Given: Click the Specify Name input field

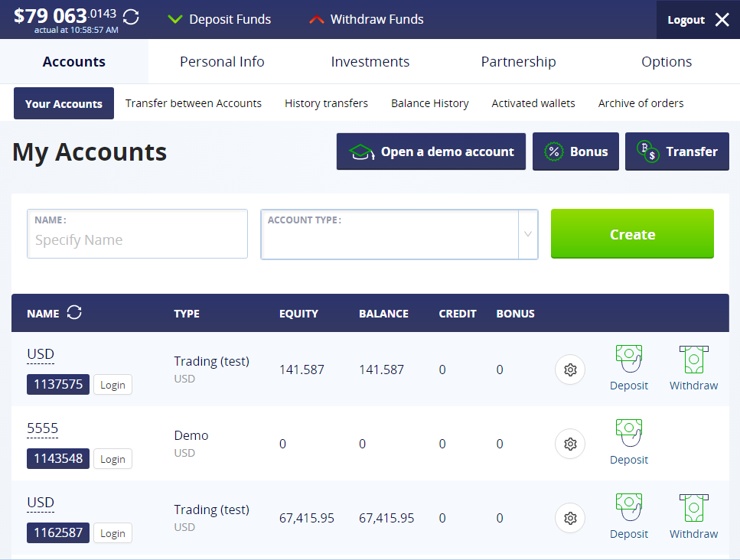Looking at the screenshot, I should point(137,234).
